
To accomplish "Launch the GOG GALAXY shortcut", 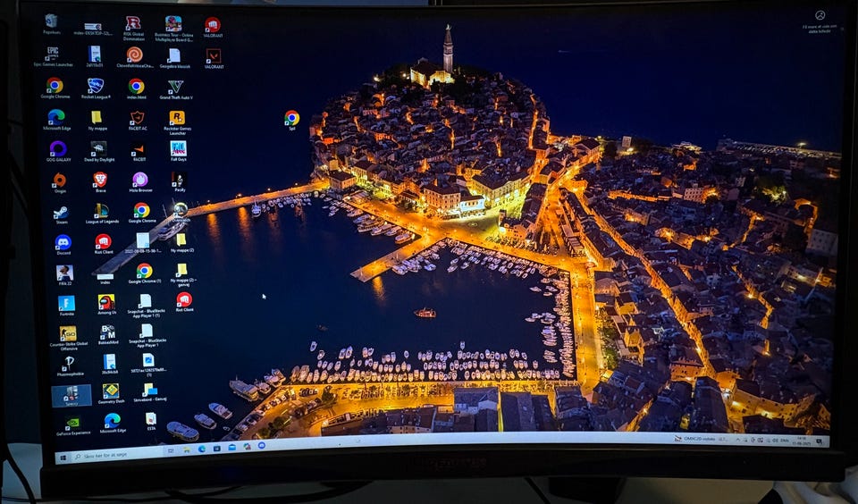I will pos(58,152).
